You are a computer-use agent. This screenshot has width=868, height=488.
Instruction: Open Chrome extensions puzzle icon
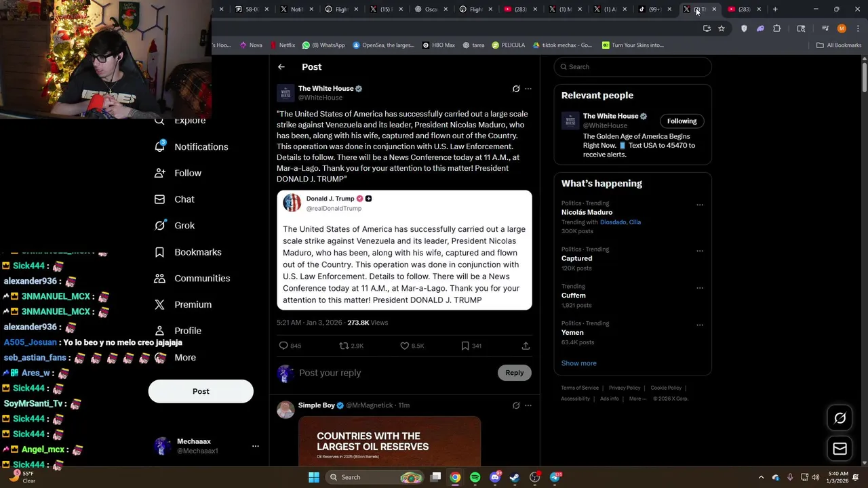(777, 28)
